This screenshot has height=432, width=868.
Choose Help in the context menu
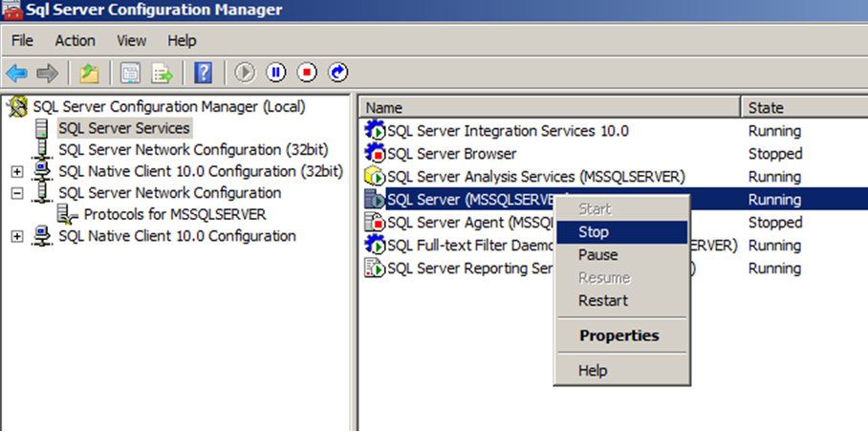coord(621,371)
